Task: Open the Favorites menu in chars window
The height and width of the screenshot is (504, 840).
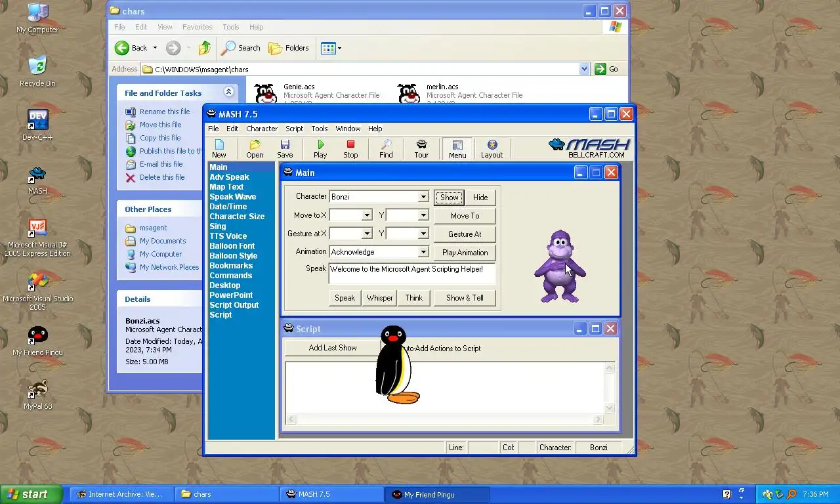Action: [x=197, y=27]
